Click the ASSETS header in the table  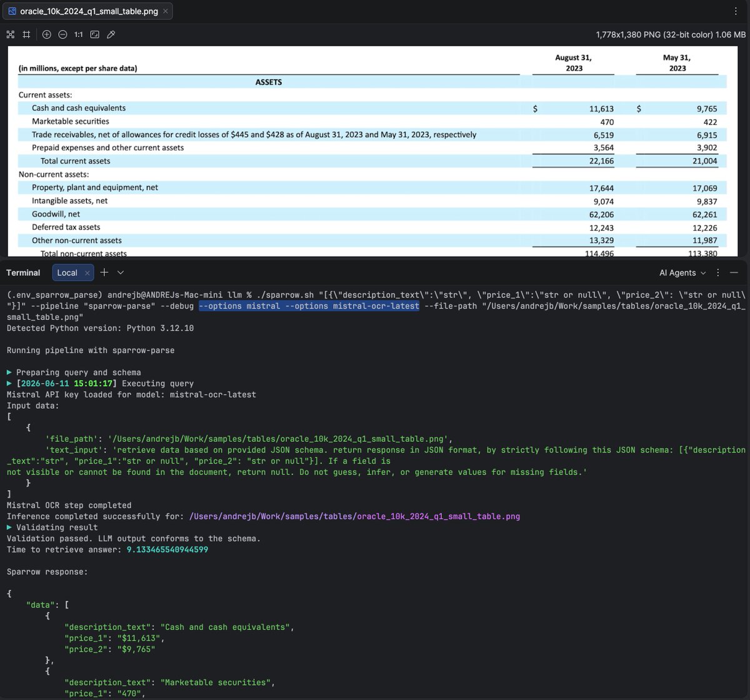[269, 82]
